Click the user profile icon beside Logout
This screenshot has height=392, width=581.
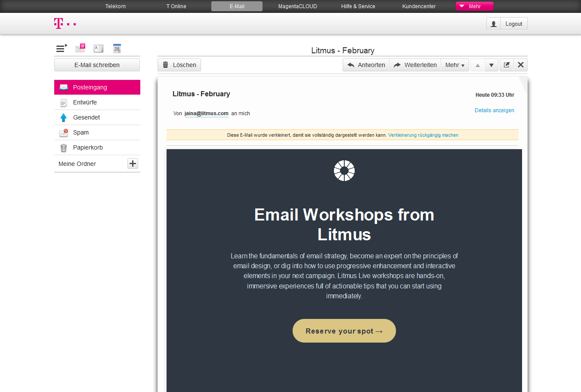(494, 24)
